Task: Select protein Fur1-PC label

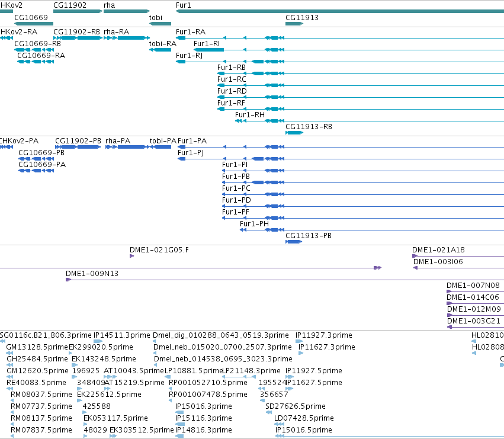Action: click(x=236, y=189)
